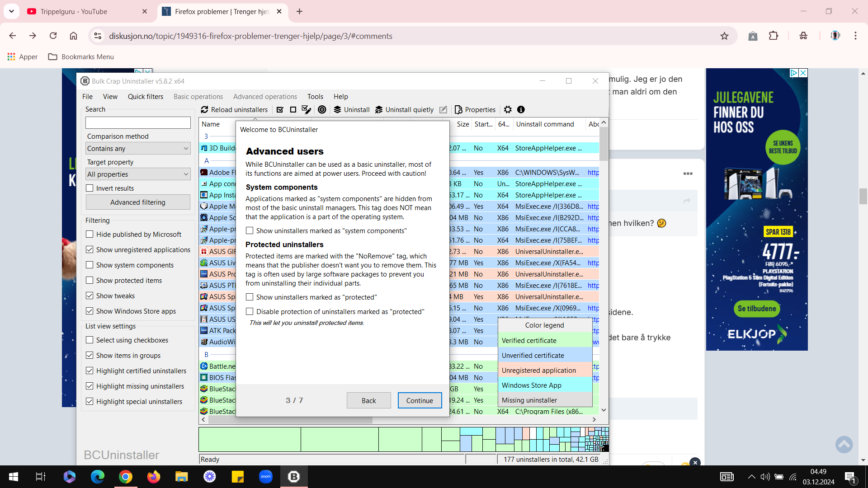This screenshot has height=488, width=868.
Task: Click the About info toolbar icon
Action: (521, 109)
